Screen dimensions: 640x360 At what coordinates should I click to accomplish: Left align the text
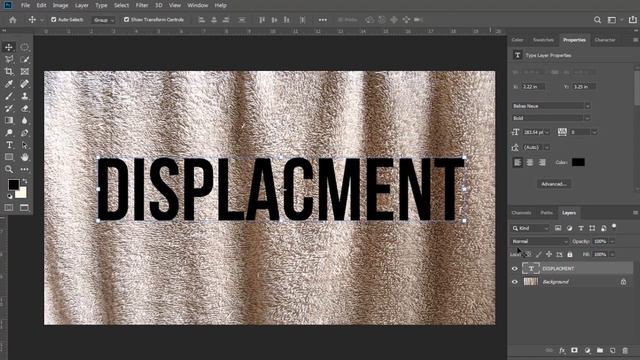click(x=518, y=162)
